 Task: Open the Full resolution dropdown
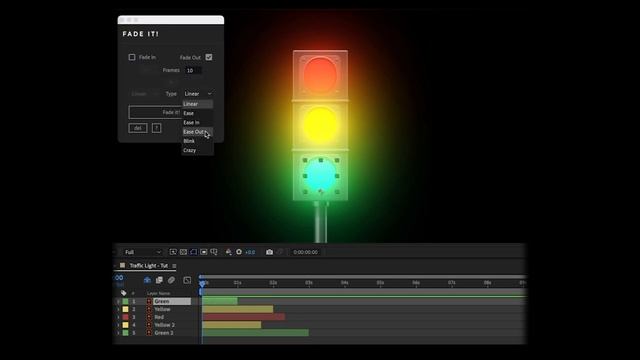click(x=143, y=252)
